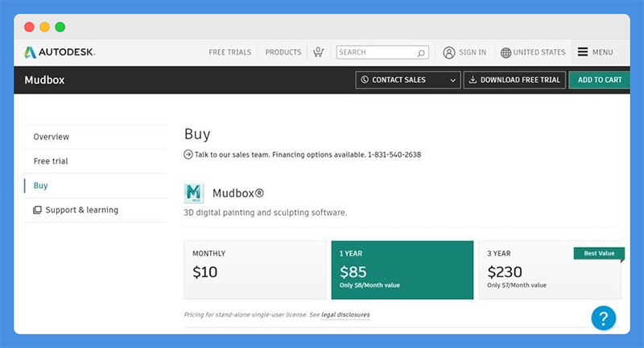Click the Contact Sales button
The image size is (644, 348).
coord(408,80)
